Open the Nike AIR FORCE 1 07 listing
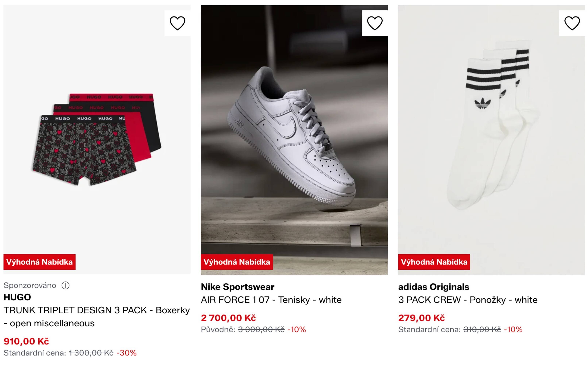This screenshot has height=365, width=588. (271, 300)
